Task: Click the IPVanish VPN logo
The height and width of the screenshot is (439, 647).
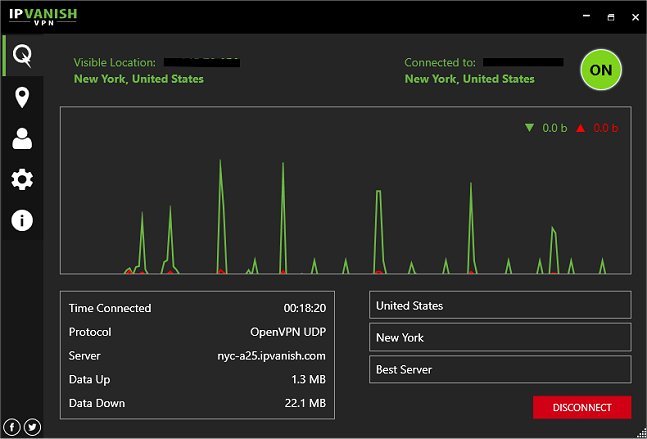Action: (43, 17)
